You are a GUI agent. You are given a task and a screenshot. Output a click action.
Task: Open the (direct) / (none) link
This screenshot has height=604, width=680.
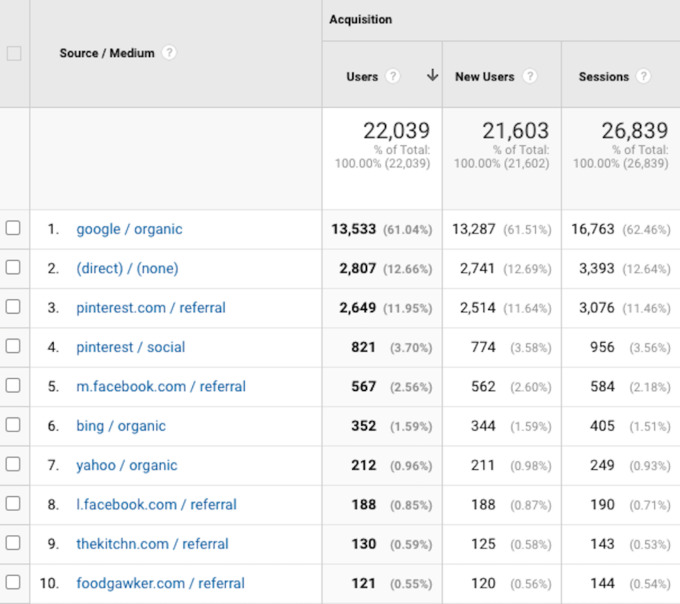128,269
